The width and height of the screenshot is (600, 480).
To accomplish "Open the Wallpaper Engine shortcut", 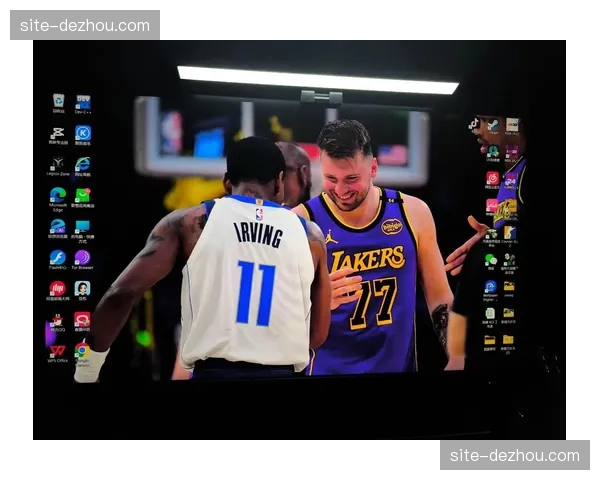I will pos(490,287).
